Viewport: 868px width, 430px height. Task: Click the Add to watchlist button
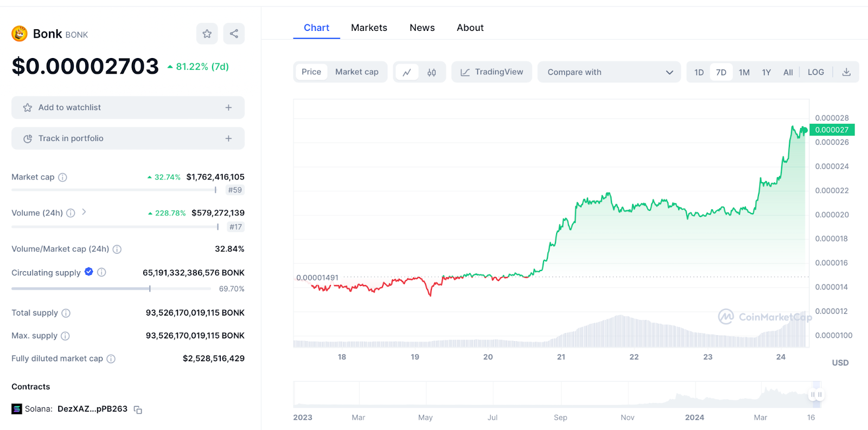128,107
